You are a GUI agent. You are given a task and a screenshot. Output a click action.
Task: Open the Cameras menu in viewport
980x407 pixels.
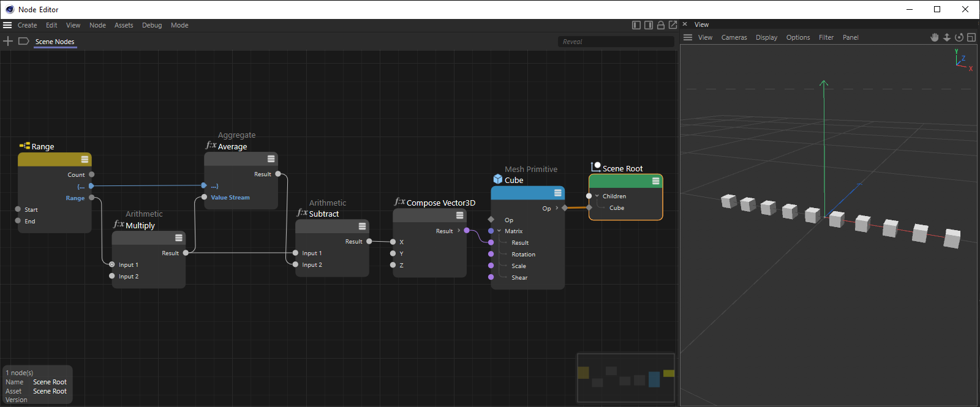734,37
